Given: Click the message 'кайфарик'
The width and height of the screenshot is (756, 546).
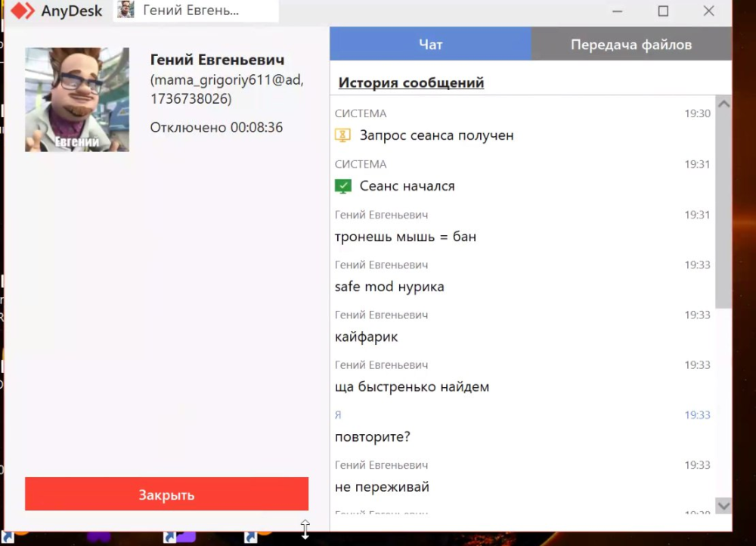Looking at the screenshot, I should [366, 337].
